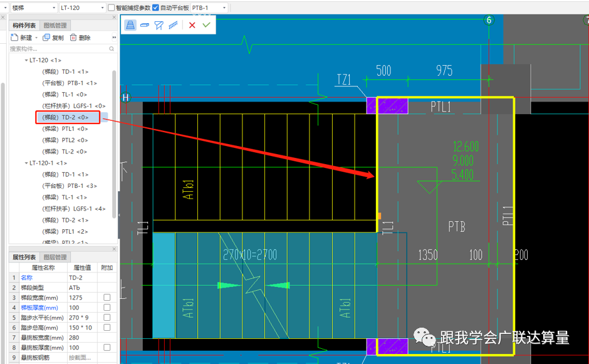Check the 附加 box for 梯板厚度(mm)
This screenshot has width=589, height=364.
click(107, 307)
